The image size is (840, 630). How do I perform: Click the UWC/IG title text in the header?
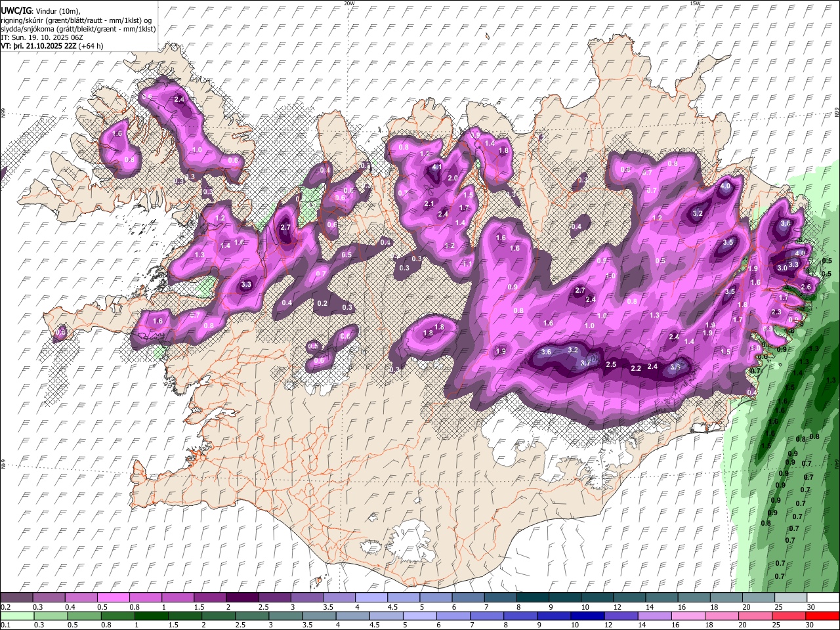pos(15,11)
